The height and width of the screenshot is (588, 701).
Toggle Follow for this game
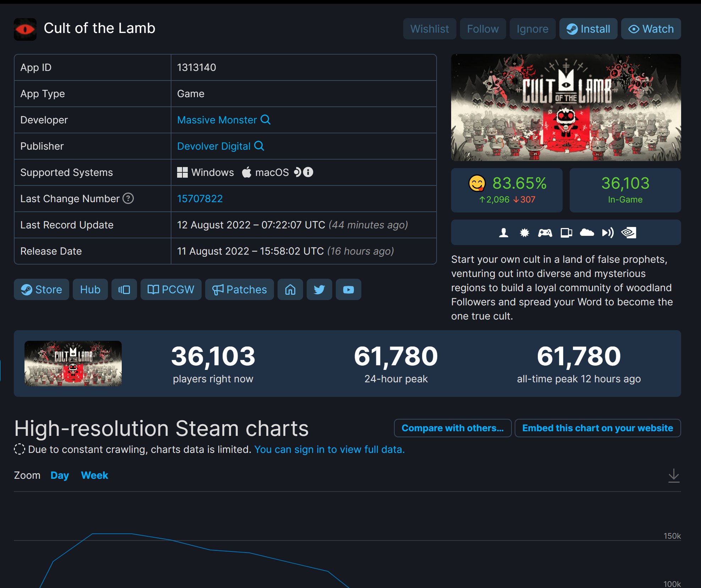(483, 29)
